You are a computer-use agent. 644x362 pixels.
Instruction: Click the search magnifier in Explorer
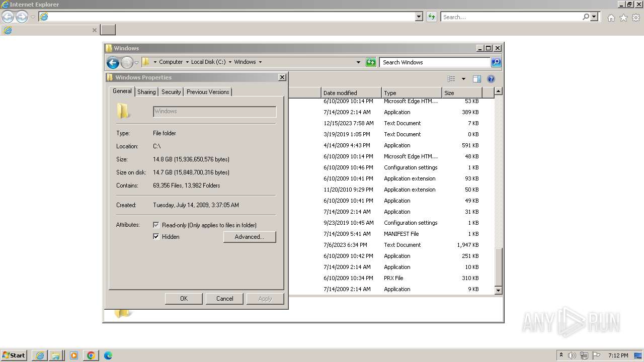pyautogui.click(x=496, y=62)
